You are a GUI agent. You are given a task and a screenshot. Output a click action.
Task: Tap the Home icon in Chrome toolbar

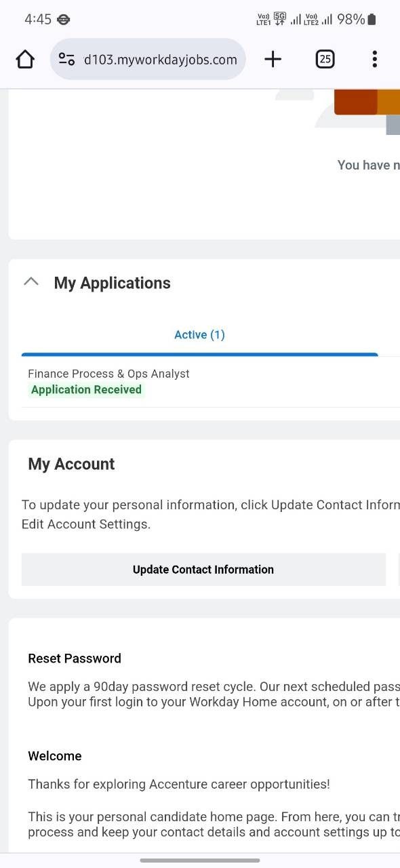pyautogui.click(x=25, y=59)
